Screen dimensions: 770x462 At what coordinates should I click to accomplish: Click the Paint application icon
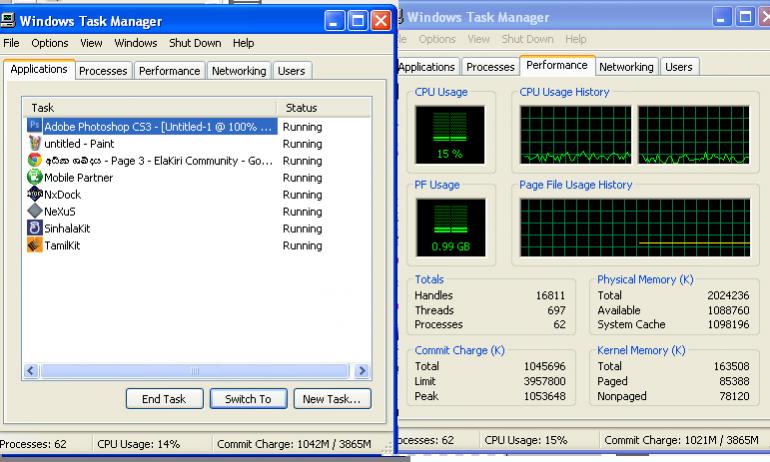click(x=34, y=143)
